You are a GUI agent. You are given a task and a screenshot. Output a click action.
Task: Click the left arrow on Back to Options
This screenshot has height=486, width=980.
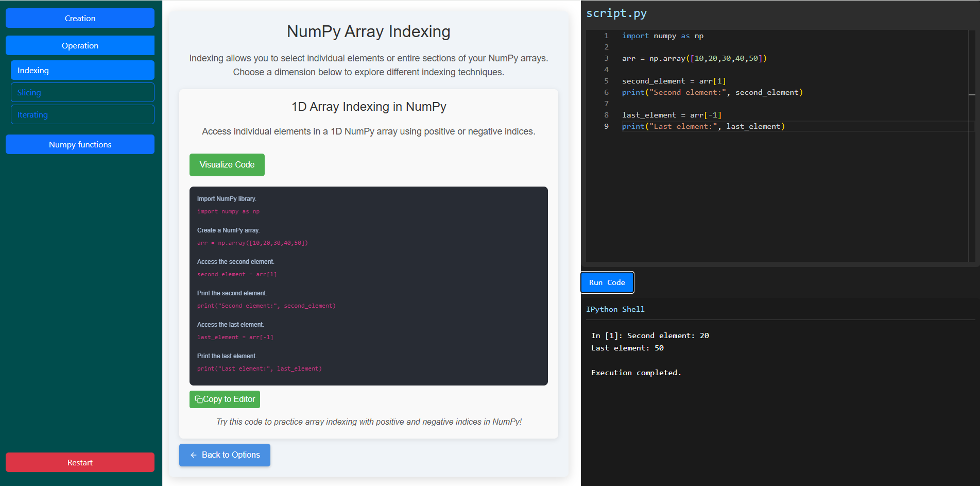click(x=194, y=455)
